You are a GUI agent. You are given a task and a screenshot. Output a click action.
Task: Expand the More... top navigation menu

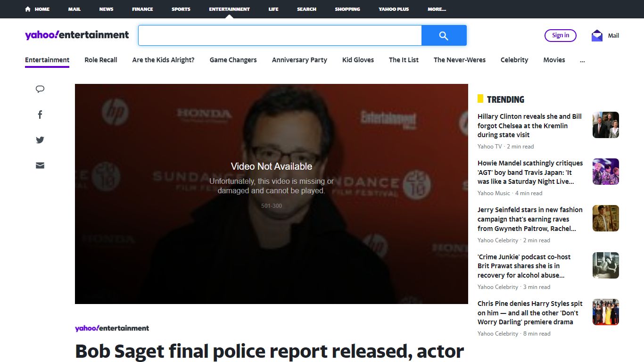pos(437,9)
